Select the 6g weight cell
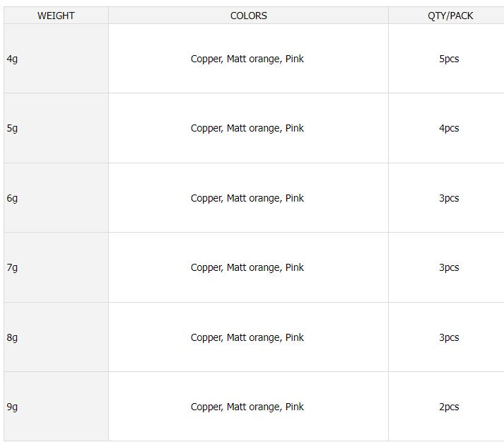The width and height of the screenshot is (504, 447). click(12, 198)
